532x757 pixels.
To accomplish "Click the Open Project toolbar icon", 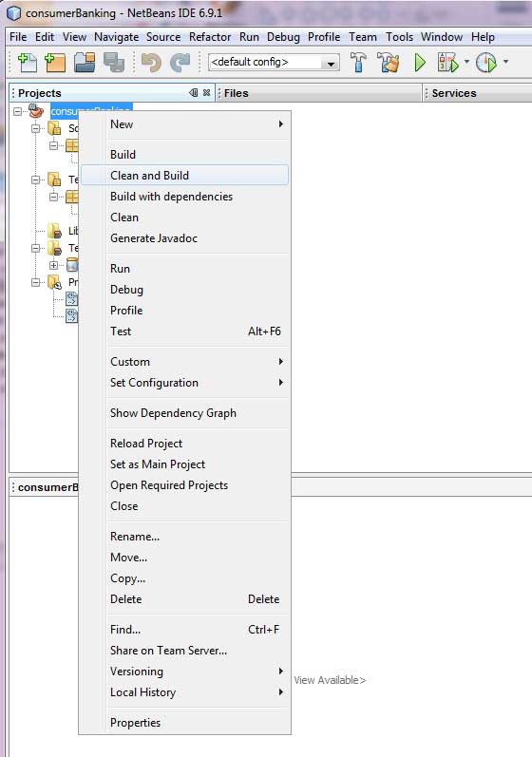I will point(85,63).
